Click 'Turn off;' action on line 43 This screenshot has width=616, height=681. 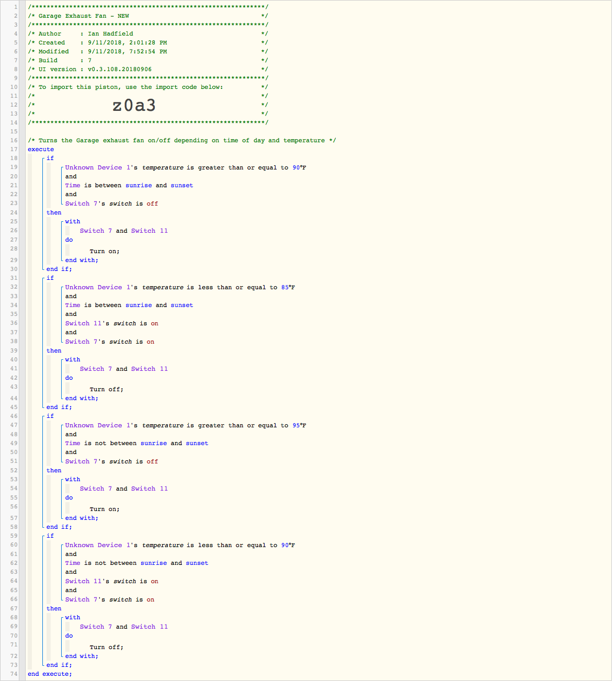[x=107, y=389]
